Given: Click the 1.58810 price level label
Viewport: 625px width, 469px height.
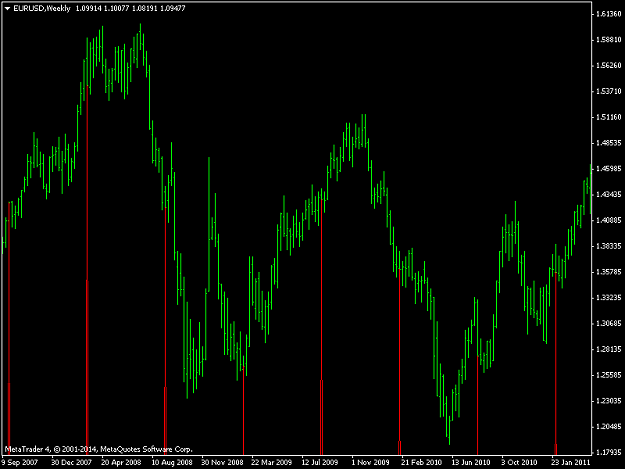Looking at the screenshot, I should [609, 40].
